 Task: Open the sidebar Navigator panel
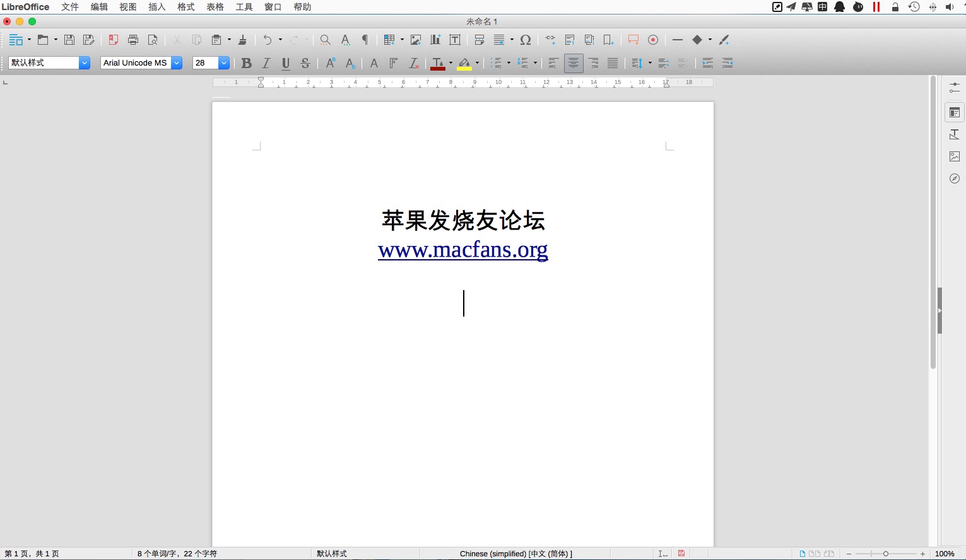point(955,178)
